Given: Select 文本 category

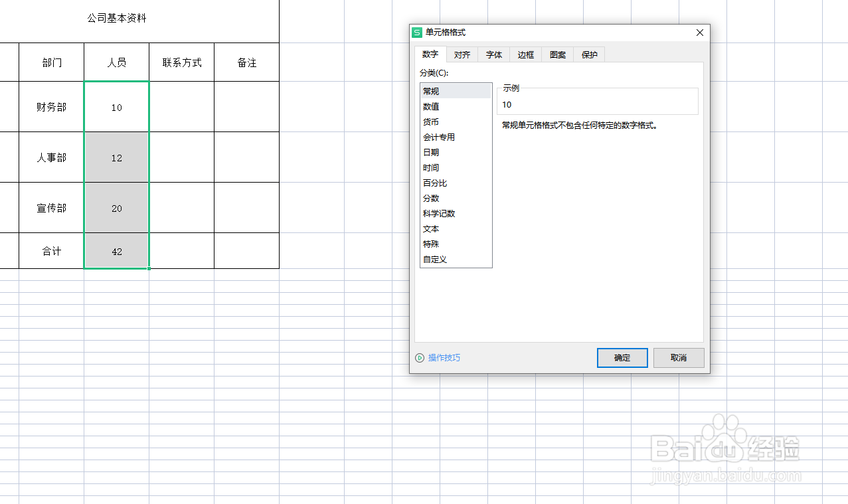Looking at the screenshot, I should (456, 228).
